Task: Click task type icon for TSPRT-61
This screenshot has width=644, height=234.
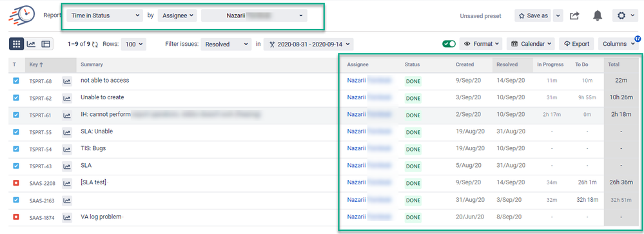Action: click(16, 115)
